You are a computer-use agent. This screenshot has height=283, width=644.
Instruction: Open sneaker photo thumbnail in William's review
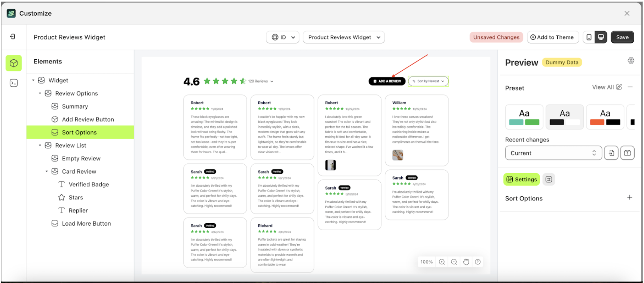tap(398, 155)
